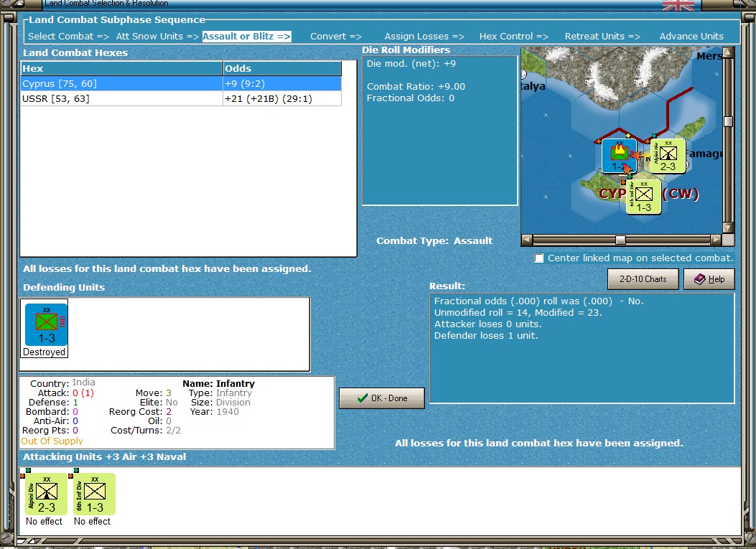Go to Advance Units subphase
The height and width of the screenshot is (549, 756).
pyautogui.click(x=691, y=36)
